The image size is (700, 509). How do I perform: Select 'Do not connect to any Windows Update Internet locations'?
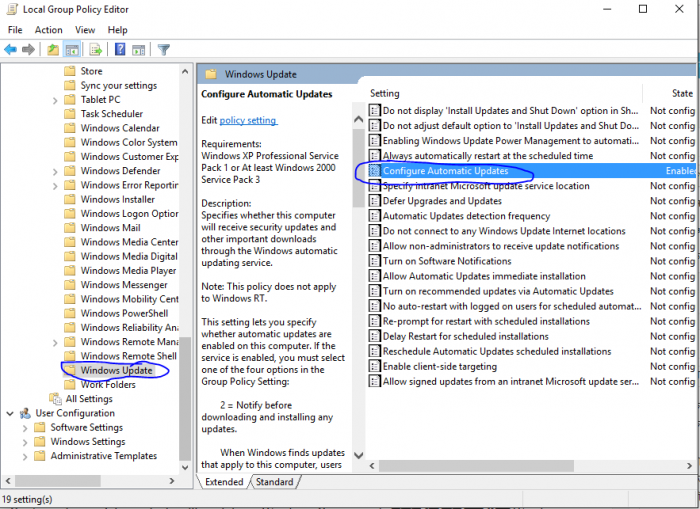504,231
